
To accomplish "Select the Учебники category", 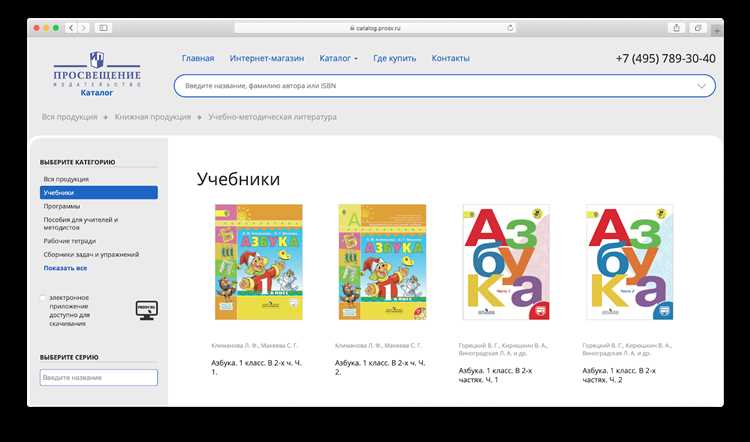I will point(99,192).
